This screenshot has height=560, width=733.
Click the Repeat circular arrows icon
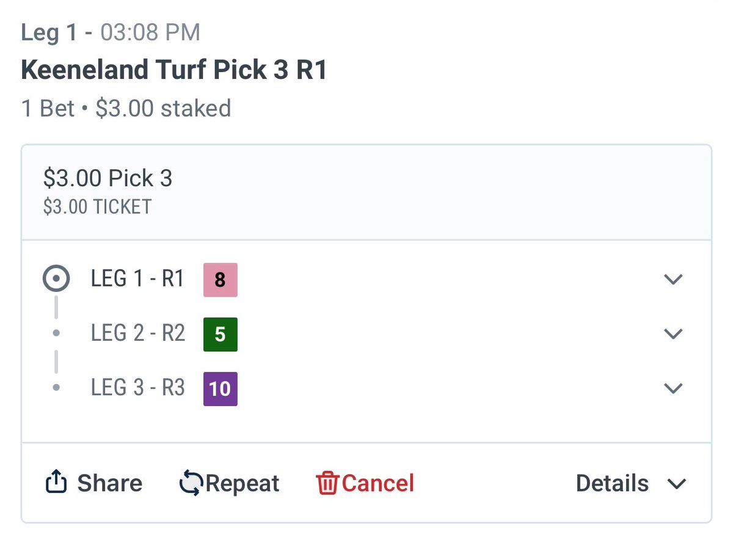click(191, 483)
